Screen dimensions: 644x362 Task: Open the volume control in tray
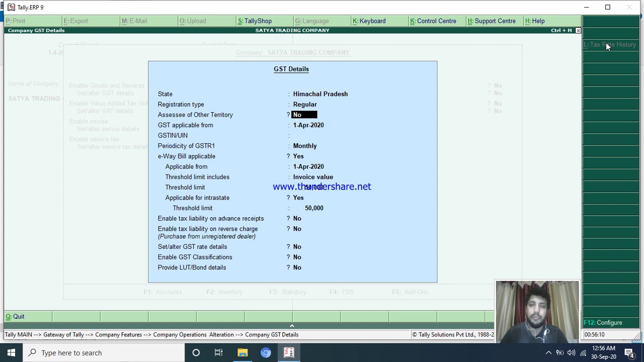tap(572, 353)
